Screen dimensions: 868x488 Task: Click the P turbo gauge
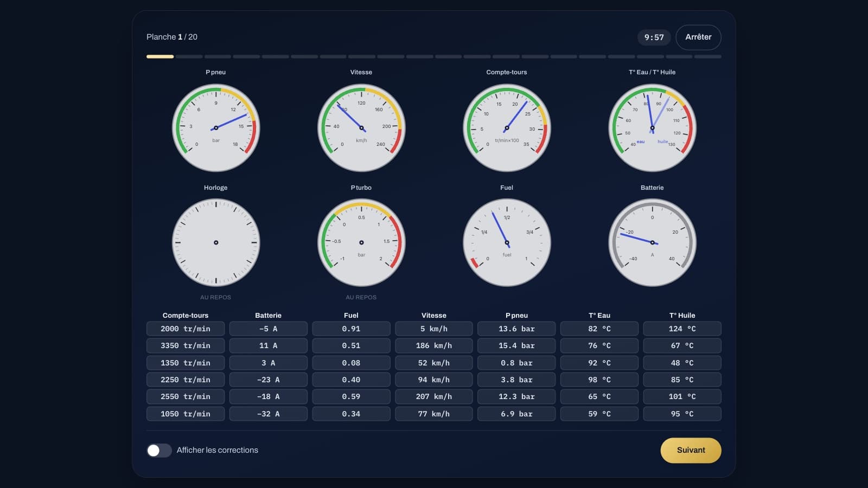[x=361, y=242]
